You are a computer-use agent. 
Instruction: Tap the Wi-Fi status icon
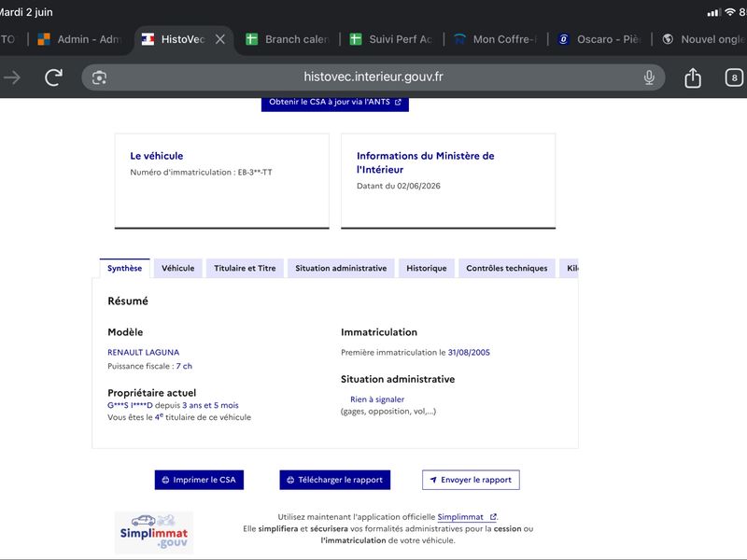pyautogui.click(x=730, y=12)
